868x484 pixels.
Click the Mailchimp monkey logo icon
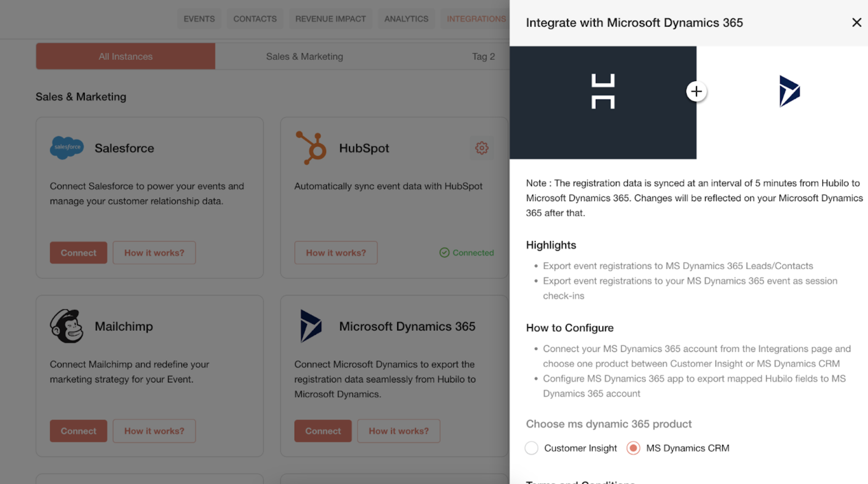click(67, 326)
